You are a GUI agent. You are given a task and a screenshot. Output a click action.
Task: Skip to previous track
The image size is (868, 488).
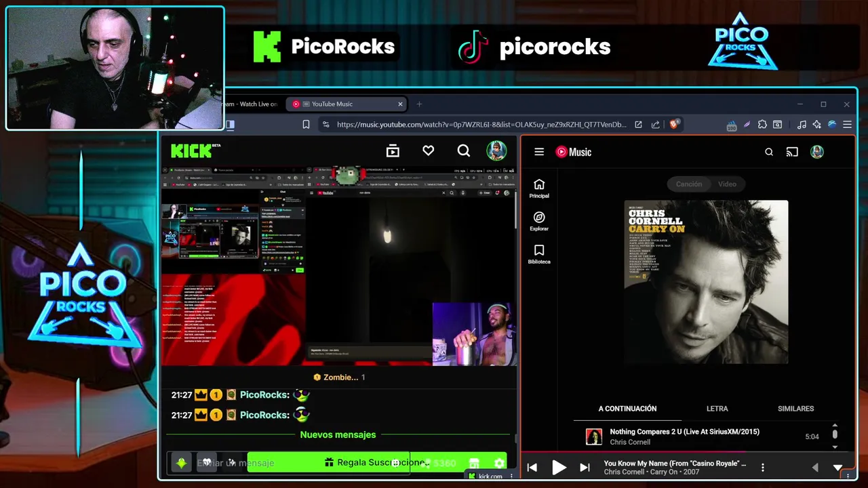point(532,467)
